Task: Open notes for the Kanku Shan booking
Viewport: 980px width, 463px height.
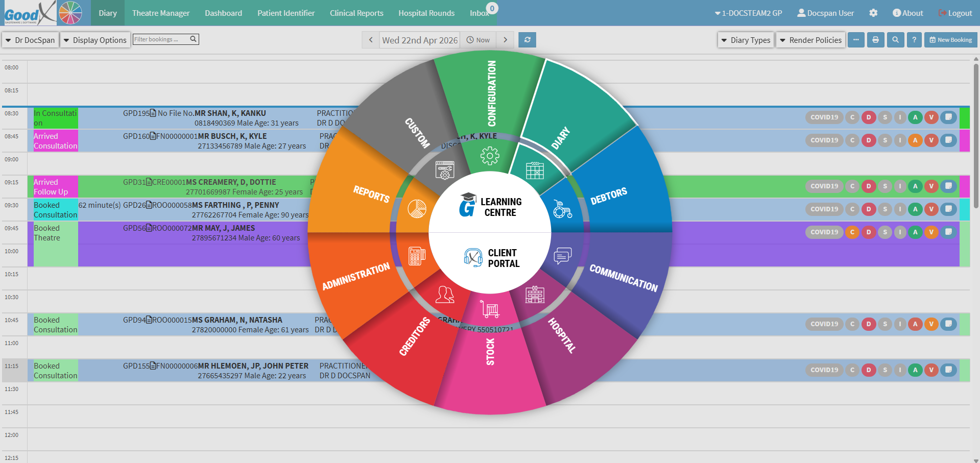Action: 948,117
